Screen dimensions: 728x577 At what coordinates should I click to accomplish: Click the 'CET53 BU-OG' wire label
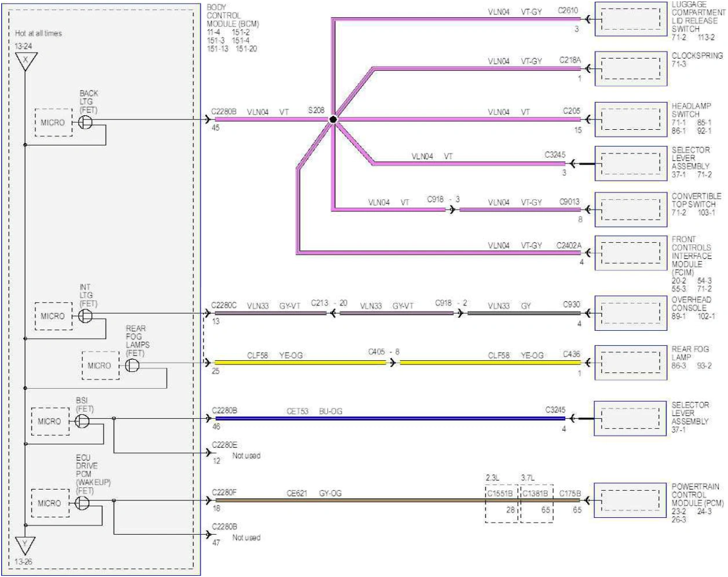[x=314, y=411]
